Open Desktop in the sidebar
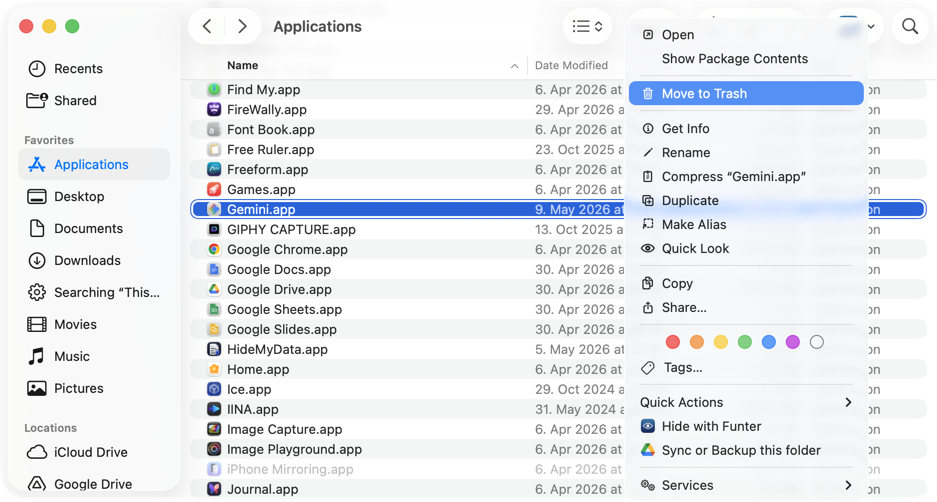This screenshot has width=937, height=502. (94, 197)
